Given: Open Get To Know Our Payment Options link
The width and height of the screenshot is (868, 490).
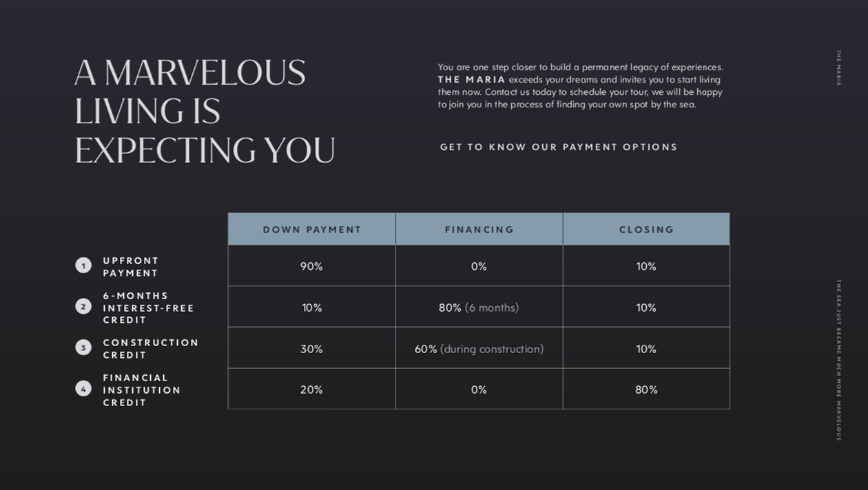Looking at the screenshot, I should [559, 147].
